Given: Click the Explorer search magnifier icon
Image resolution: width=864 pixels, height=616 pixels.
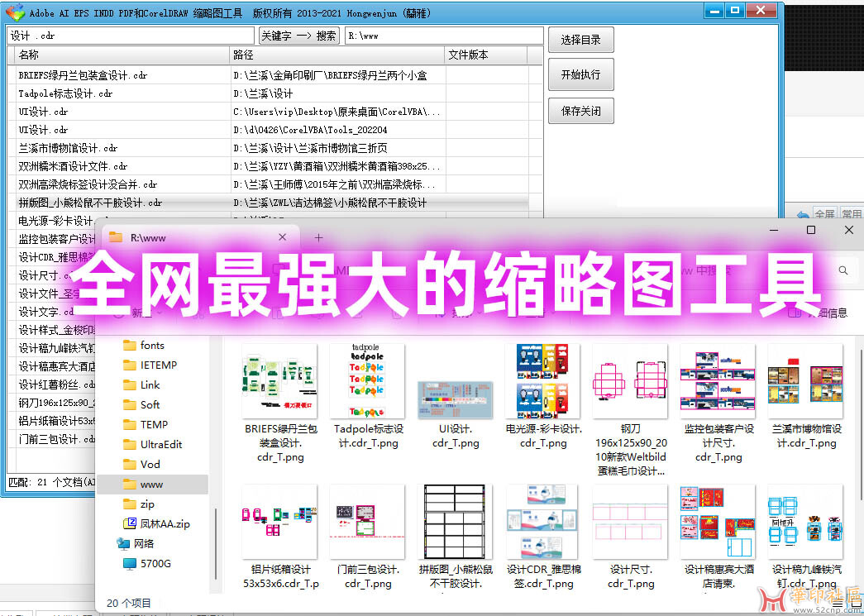Looking at the screenshot, I should point(843,270).
